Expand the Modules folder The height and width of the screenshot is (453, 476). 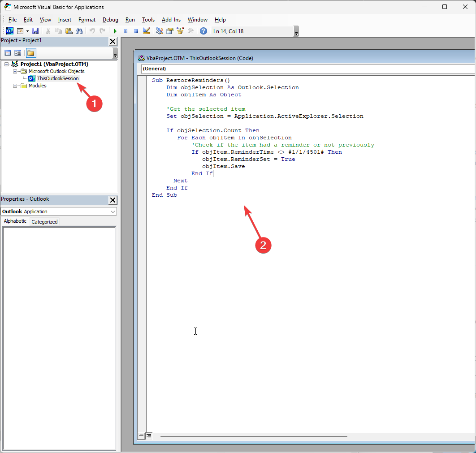(x=15, y=86)
